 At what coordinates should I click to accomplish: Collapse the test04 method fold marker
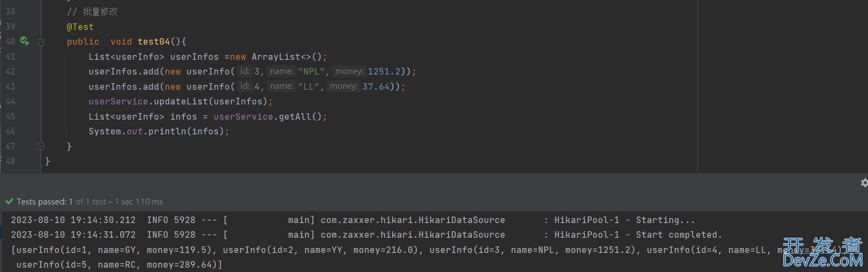click(41, 42)
